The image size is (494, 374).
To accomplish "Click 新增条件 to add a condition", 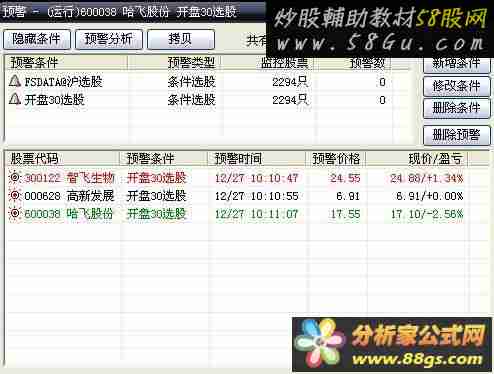I will click(x=456, y=64).
